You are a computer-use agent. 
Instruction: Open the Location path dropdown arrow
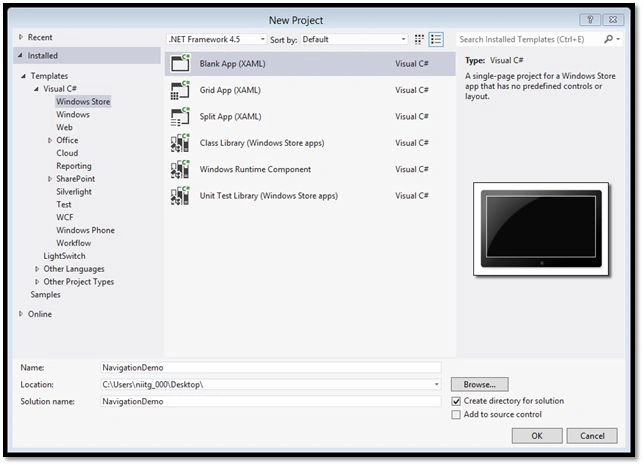click(436, 385)
